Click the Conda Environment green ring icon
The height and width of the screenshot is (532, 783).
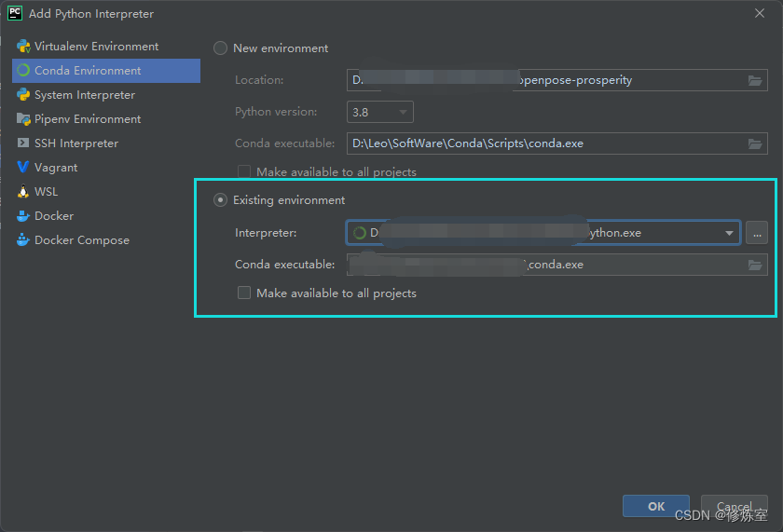[x=23, y=71]
